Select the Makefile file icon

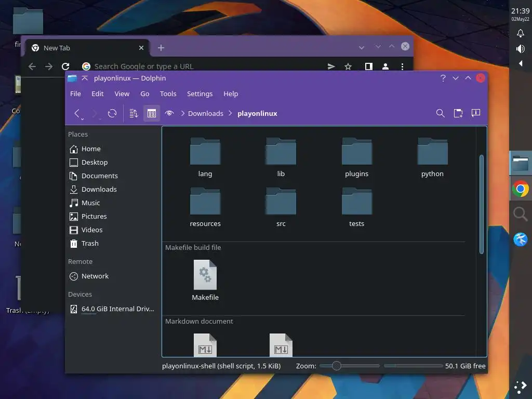click(x=205, y=275)
